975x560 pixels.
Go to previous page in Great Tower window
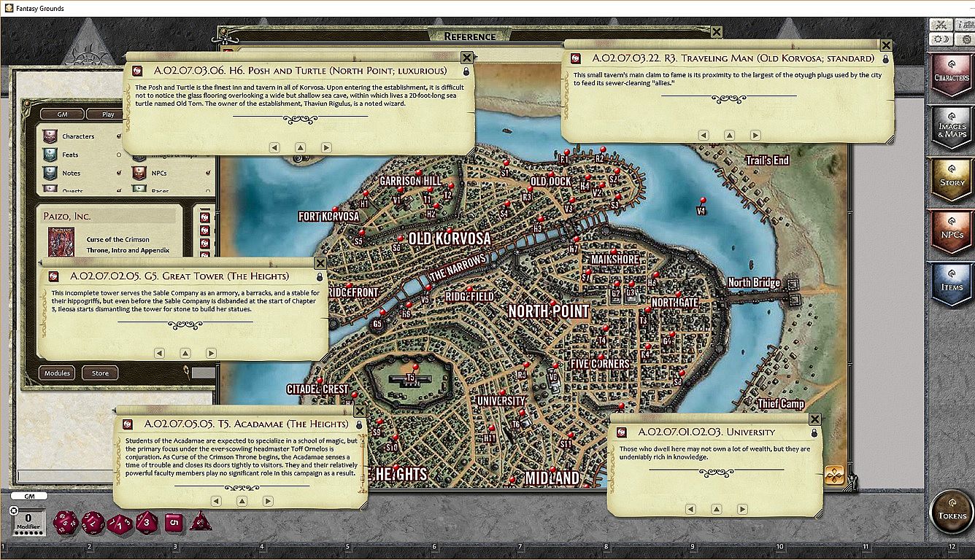pos(159,353)
